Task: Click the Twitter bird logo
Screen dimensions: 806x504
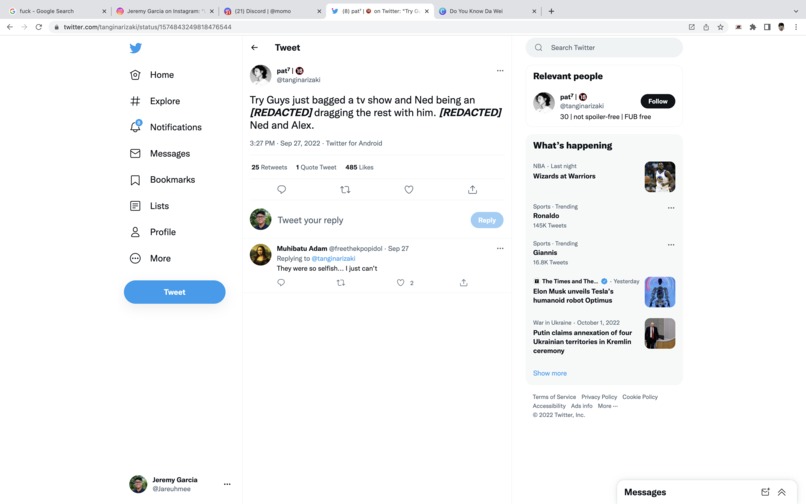Action: click(x=136, y=48)
